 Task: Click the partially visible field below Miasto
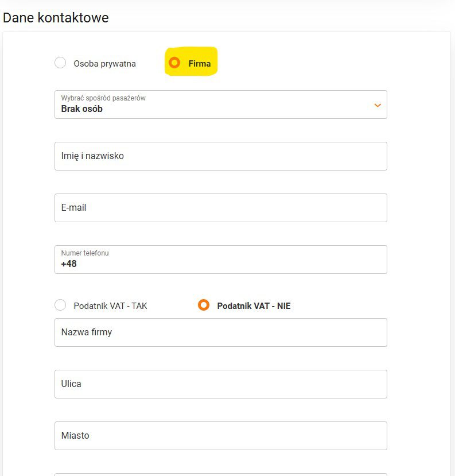[220, 474]
